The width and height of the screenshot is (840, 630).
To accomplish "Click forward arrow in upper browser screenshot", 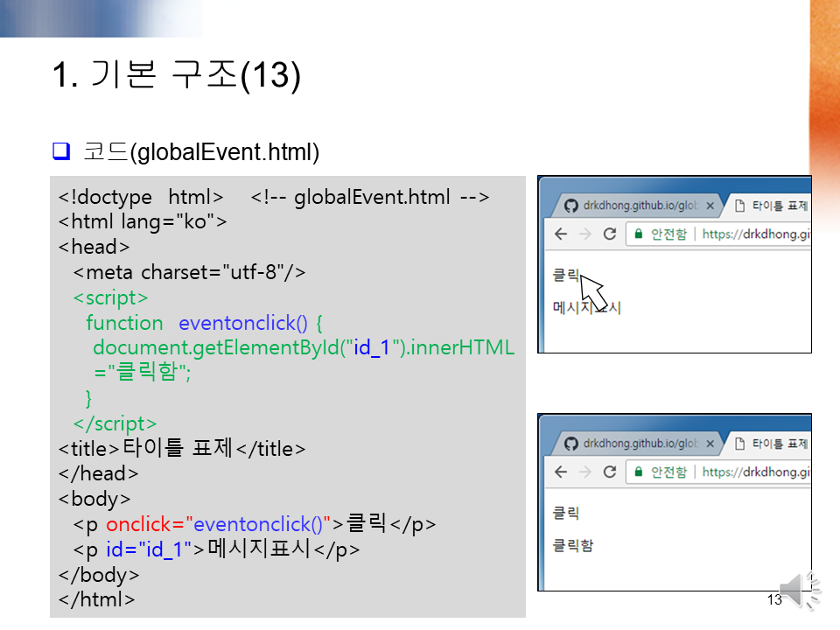I will coord(585,234).
